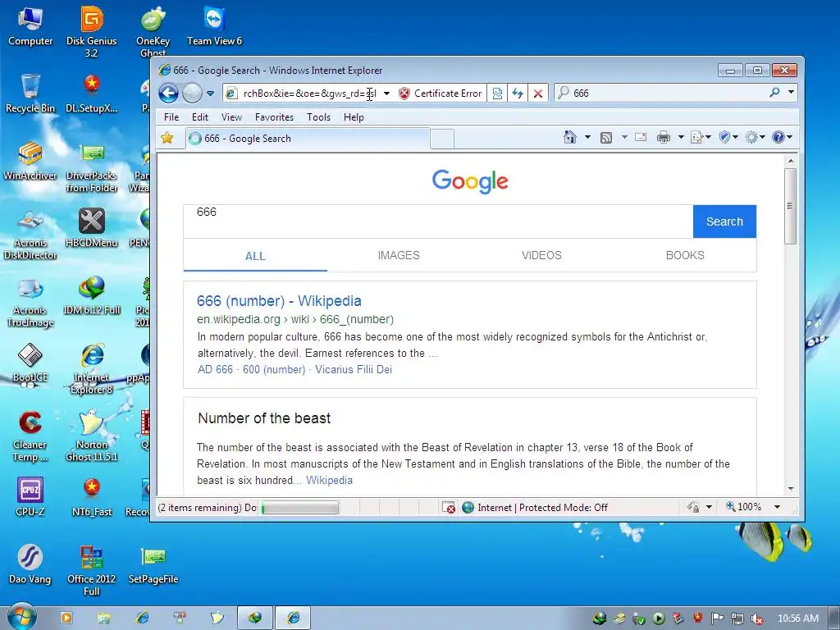Select the CPU-Z desktop icon
The image size is (840, 630).
[x=30, y=498]
